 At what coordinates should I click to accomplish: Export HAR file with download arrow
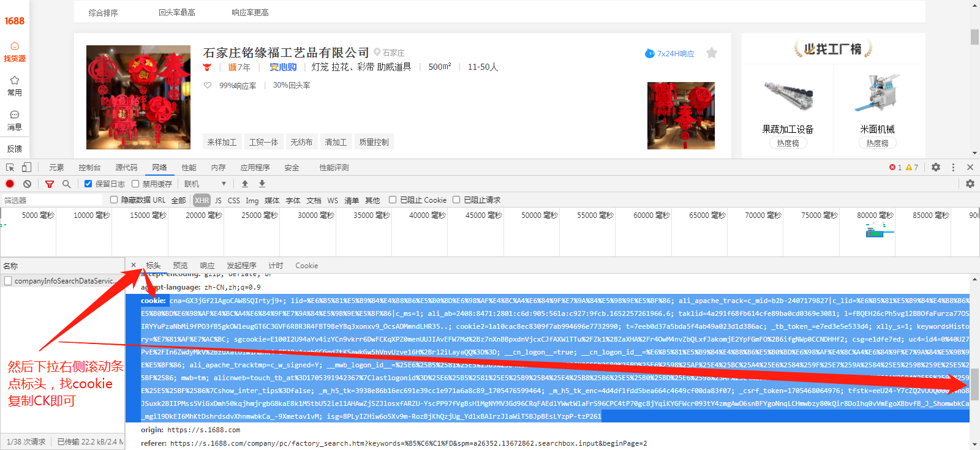[x=262, y=184]
